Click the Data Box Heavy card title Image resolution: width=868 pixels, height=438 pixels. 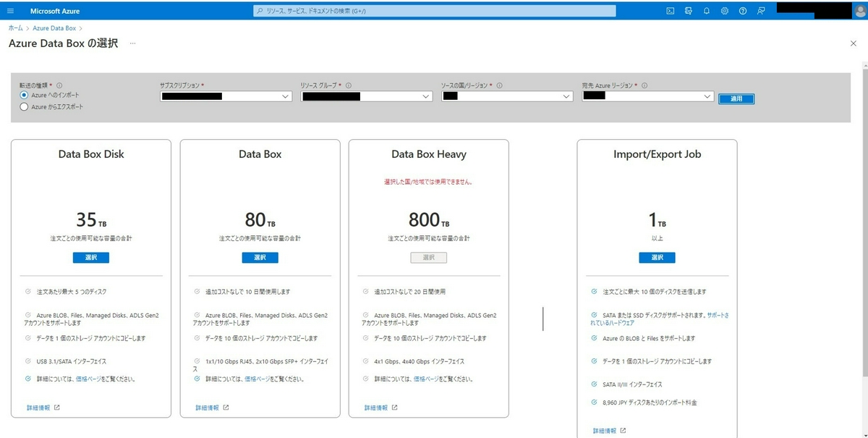coord(429,154)
